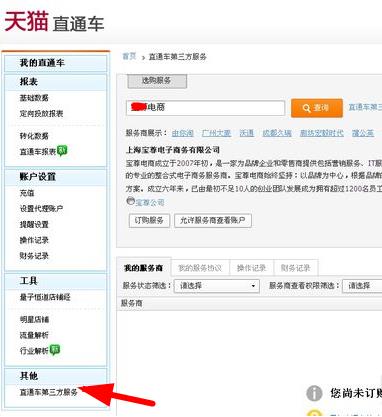Open the 直通车第三 link right of 查询

(x=365, y=107)
